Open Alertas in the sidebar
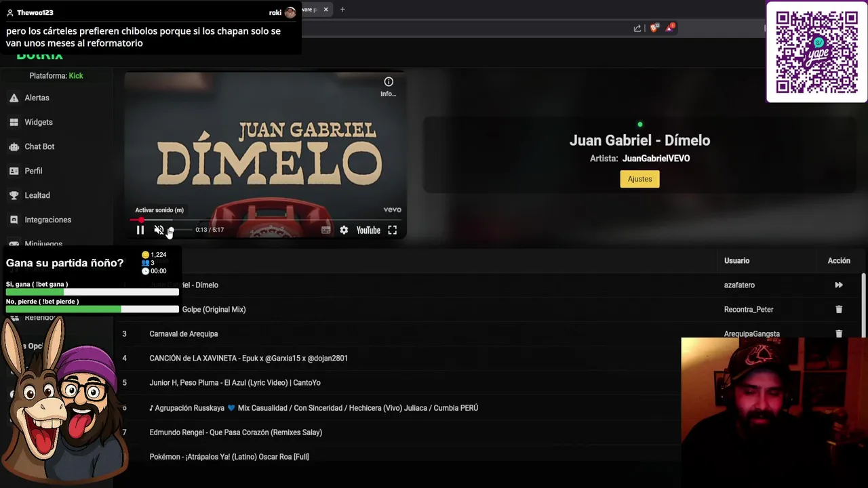 [37, 98]
